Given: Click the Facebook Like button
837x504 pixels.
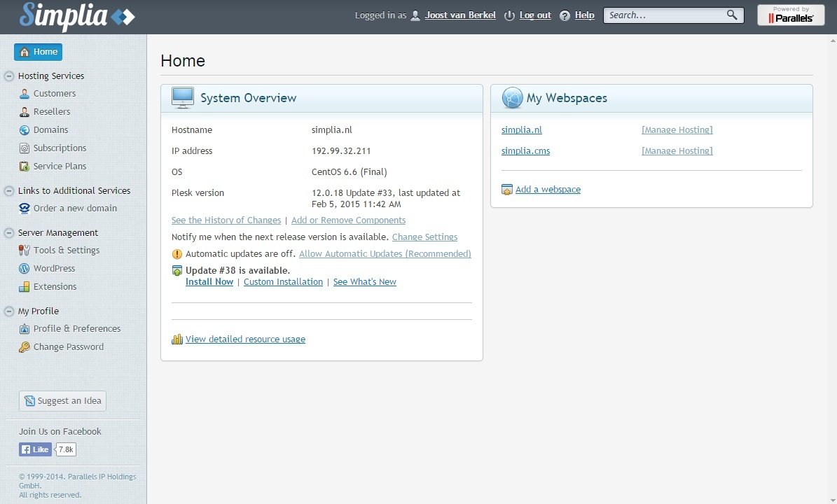Looking at the screenshot, I should click(x=35, y=449).
